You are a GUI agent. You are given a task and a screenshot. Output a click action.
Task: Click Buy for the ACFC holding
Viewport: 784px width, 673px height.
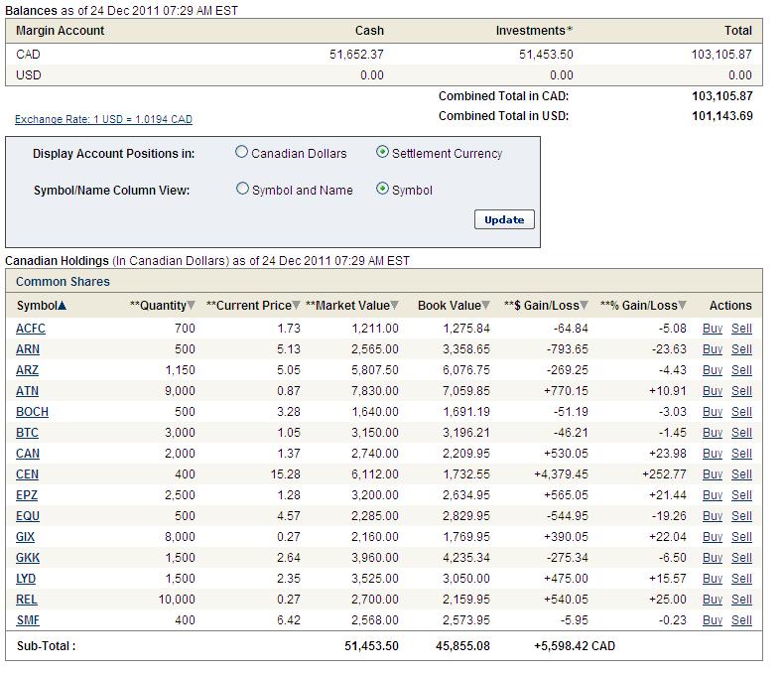[x=713, y=329]
